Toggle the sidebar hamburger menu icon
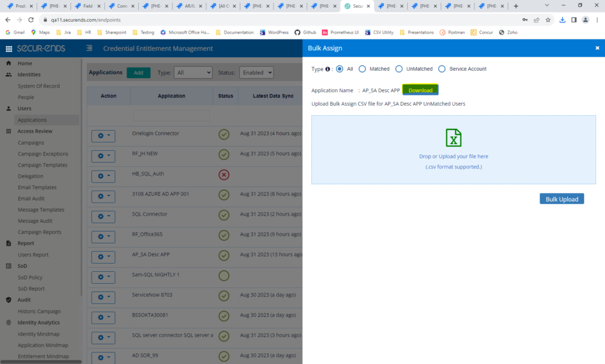Screen dimensions: 605x364 pyautogui.click(x=89, y=48)
